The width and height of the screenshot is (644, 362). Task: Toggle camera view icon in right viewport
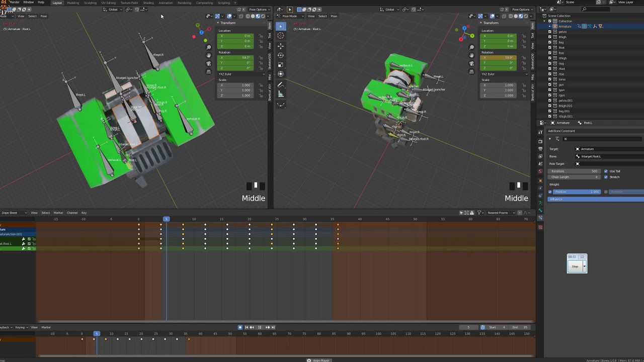click(472, 63)
